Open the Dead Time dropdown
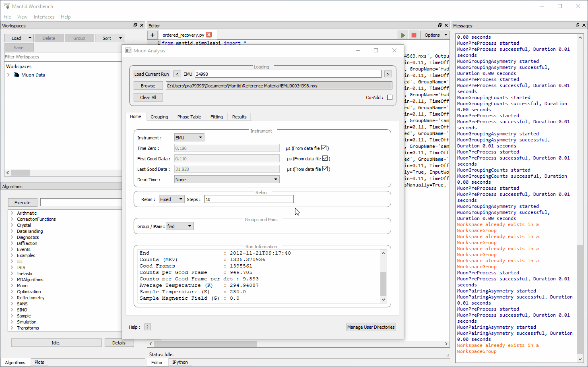Screen dimensions: 588x367 point(227,180)
